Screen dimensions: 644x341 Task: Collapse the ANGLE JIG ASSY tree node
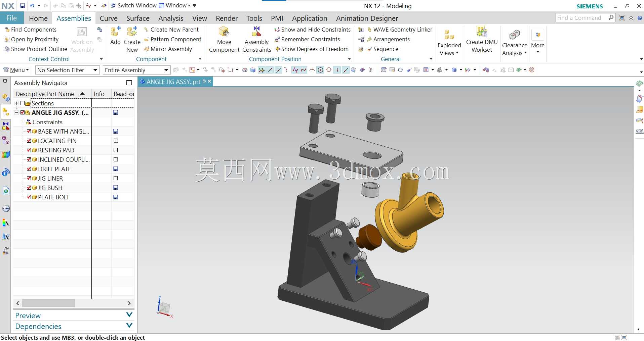16,112
